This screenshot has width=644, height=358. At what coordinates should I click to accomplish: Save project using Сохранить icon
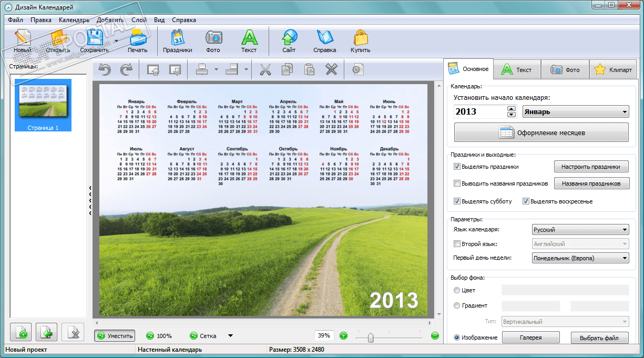pos(94,38)
